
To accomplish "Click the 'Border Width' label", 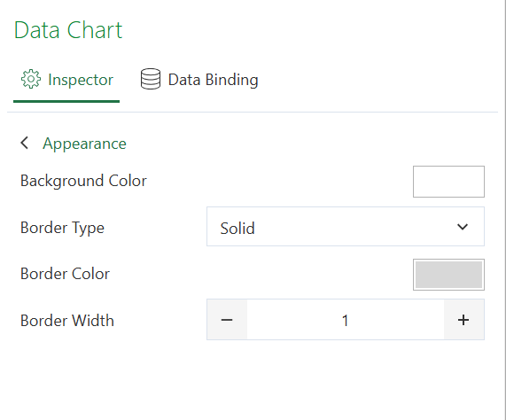I will [67, 321].
